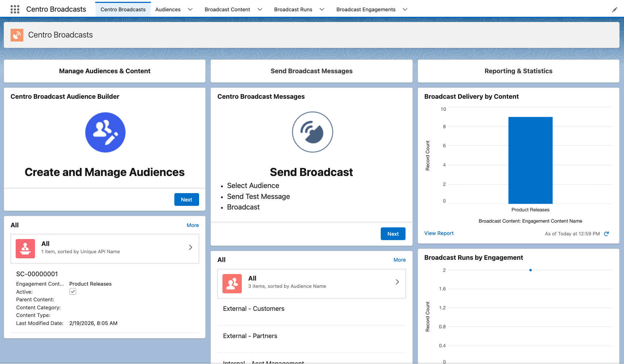The width and height of the screenshot is (624, 364).
Task: Click the "Send Test Message" bullet text
Action: pos(258,196)
